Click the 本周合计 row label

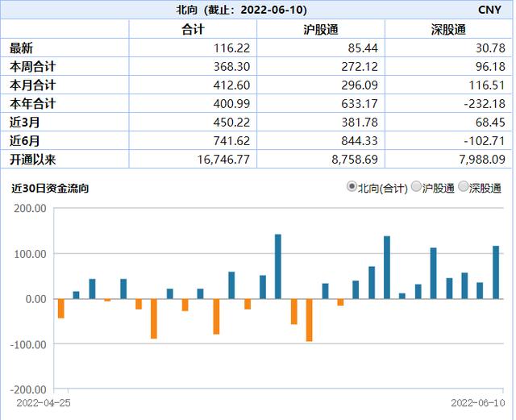click(32, 66)
